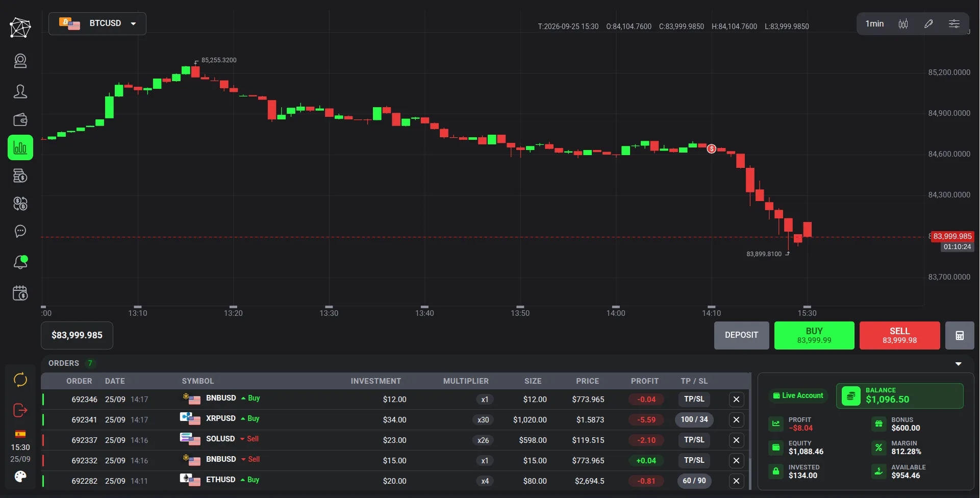Close the ETHUSD order 692282
Image resolution: width=980 pixels, height=498 pixels.
click(736, 481)
